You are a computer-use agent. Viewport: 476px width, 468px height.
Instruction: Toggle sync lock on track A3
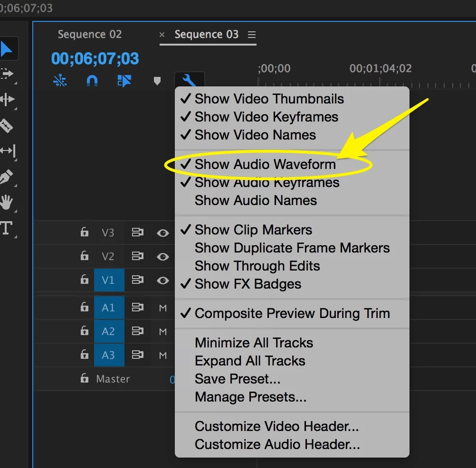coord(137,355)
